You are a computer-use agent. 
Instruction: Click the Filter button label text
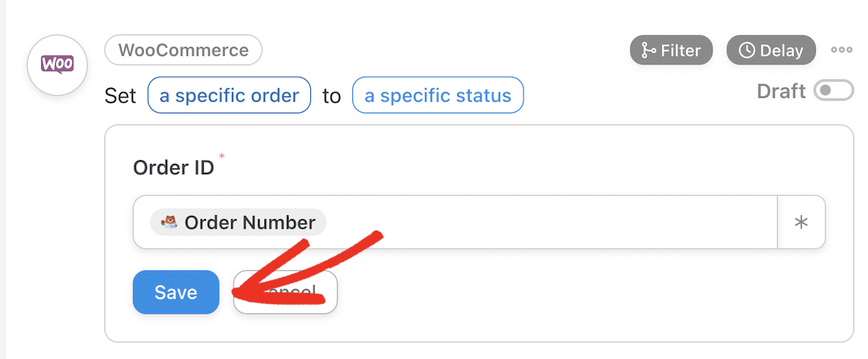coord(681,51)
